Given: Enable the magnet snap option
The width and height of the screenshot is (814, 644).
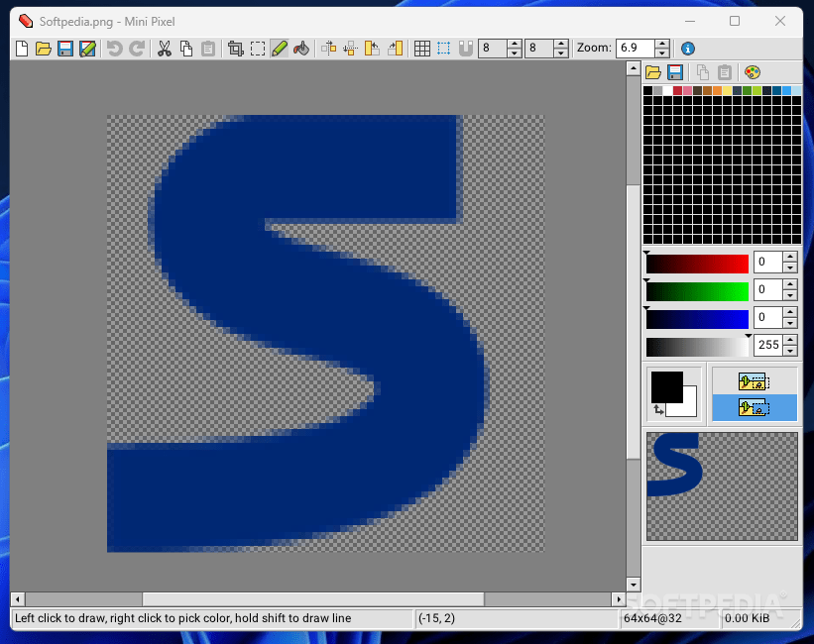Looking at the screenshot, I should pyautogui.click(x=466, y=49).
